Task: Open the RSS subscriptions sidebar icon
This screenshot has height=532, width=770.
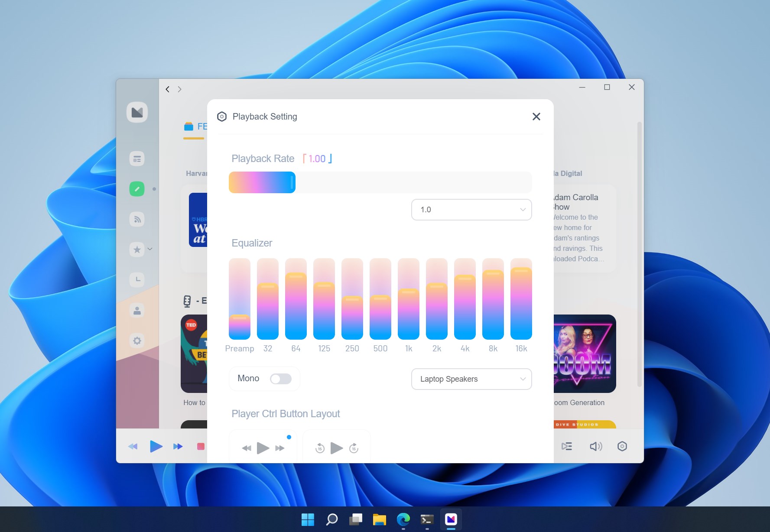Action: (x=137, y=220)
